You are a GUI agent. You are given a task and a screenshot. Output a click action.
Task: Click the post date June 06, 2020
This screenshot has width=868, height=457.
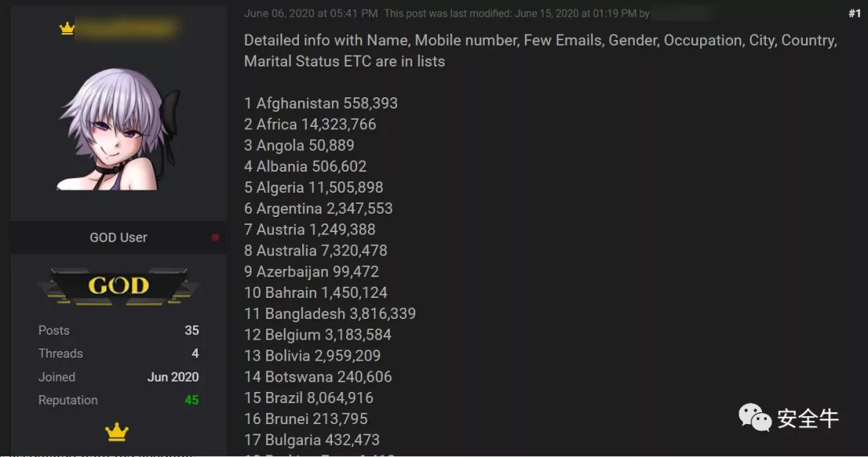click(x=279, y=14)
